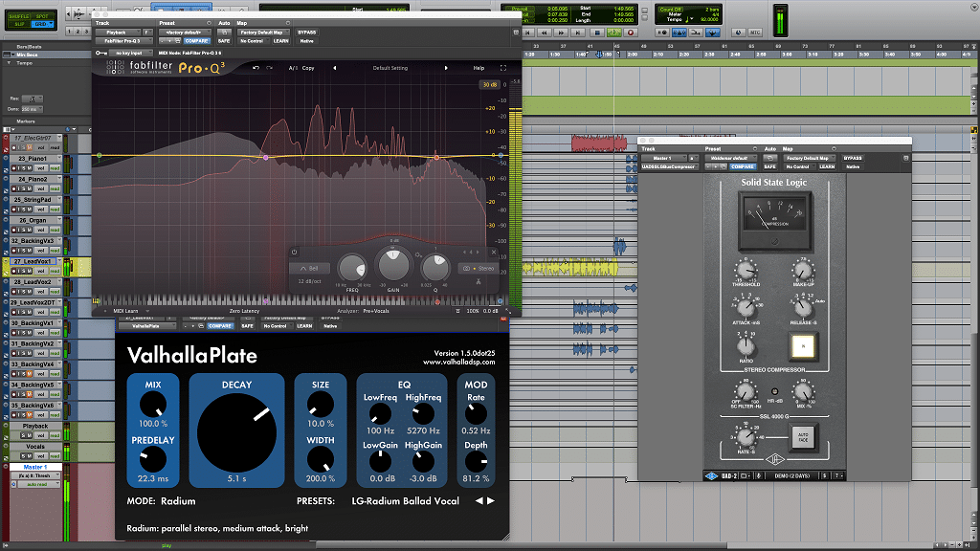Click the SSL compressor THRESHOLD knob
This screenshot has height=551, width=980.
coord(746,271)
